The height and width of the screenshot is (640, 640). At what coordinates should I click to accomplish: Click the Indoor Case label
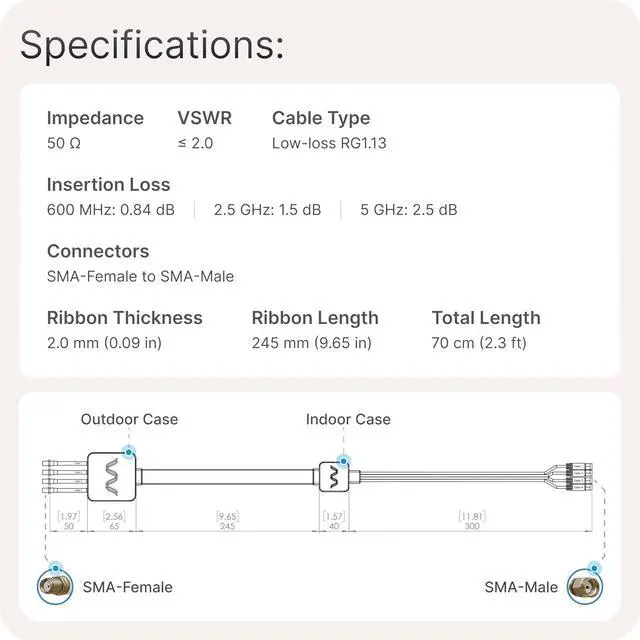pyautogui.click(x=348, y=419)
